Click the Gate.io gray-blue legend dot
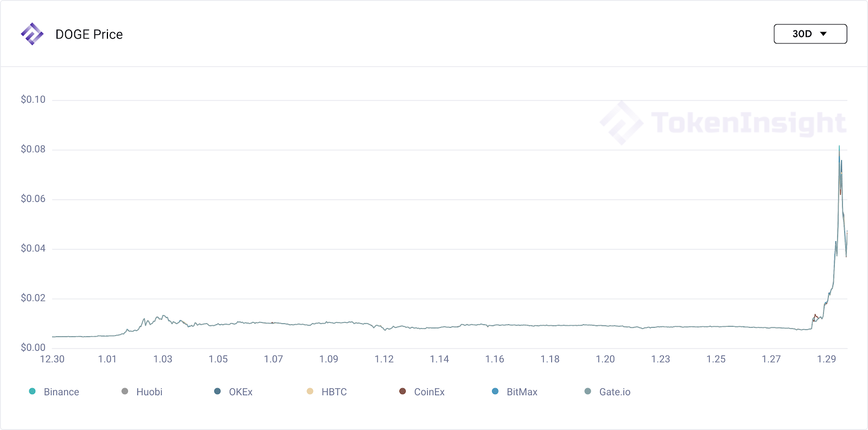This screenshot has width=868, height=430. pyautogui.click(x=588, y=391)
